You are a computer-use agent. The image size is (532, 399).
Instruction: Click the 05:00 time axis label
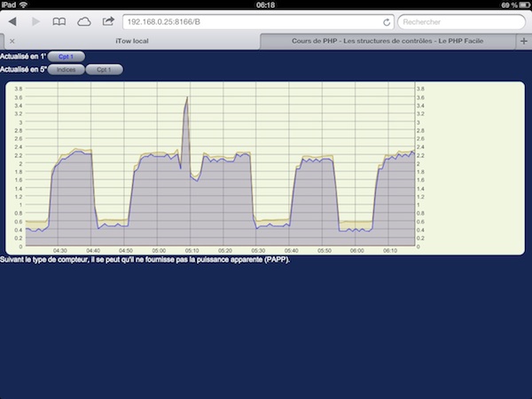(x=158, y=251)
